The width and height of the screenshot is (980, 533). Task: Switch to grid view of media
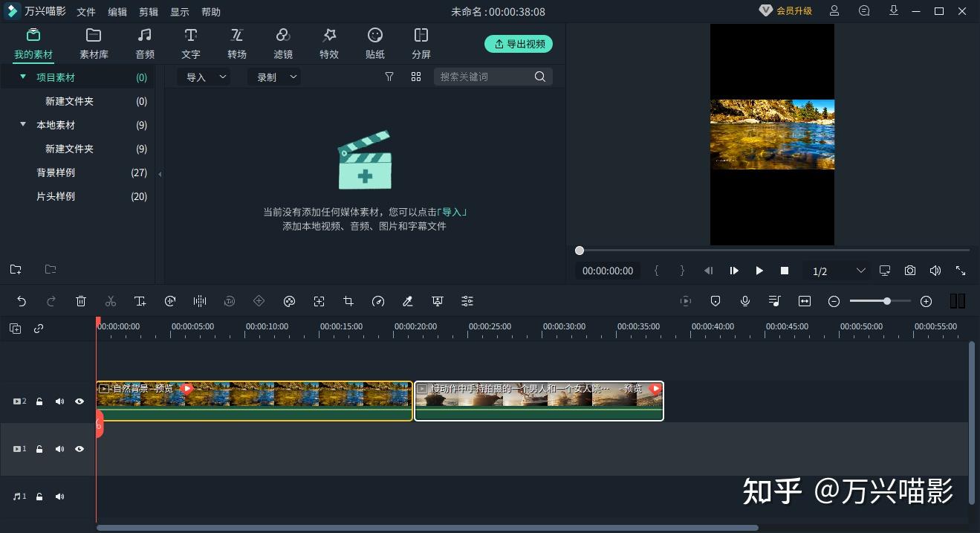coord(416,77)
